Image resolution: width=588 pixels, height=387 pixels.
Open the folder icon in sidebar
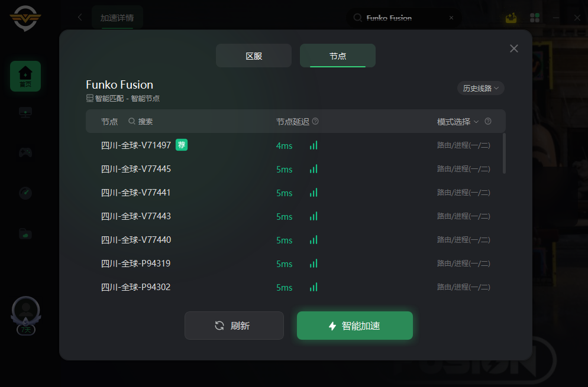pyautogui.click(x=25, y=233)
